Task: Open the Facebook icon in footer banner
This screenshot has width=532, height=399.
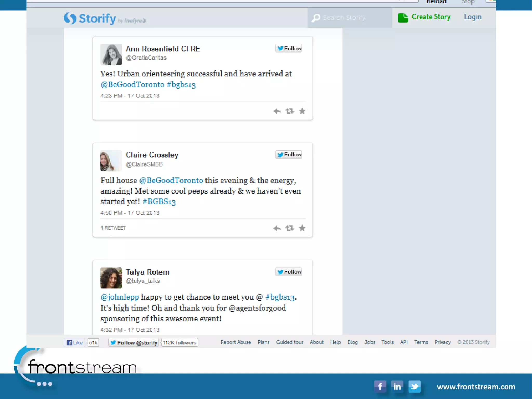Action: 380,387
